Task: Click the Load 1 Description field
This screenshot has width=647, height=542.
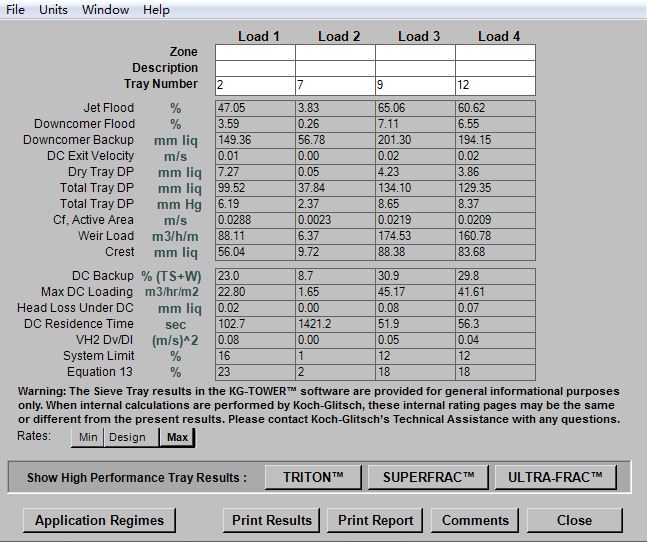Action: (255, 68)
